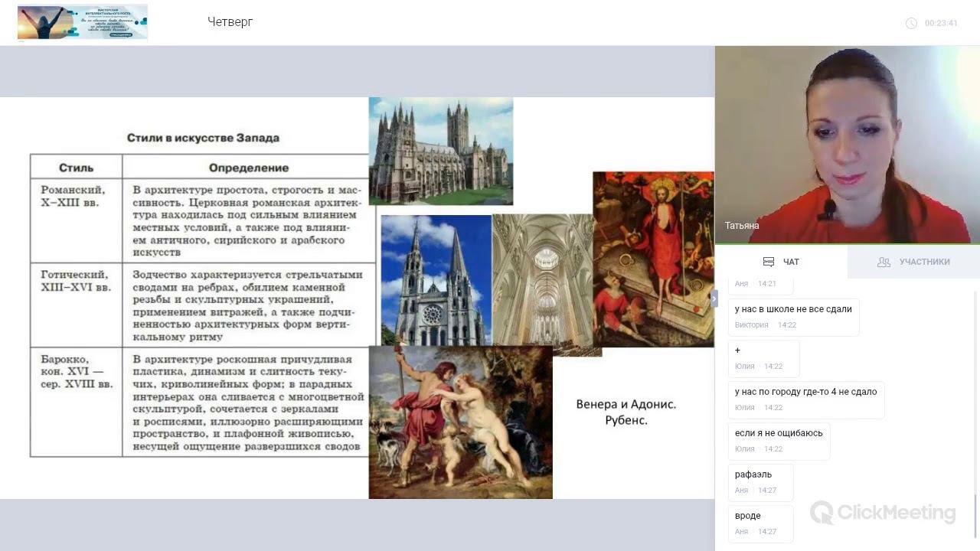Open the УЧАСТНИКИ tab
This screenshot has height=551, width=980.
click(913, 262)
